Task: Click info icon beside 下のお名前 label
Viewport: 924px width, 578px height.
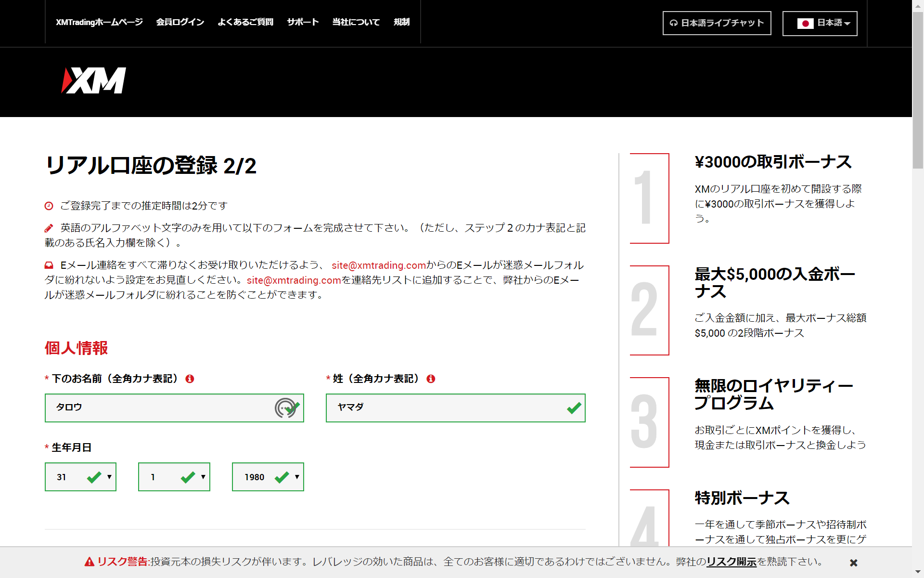Action: pos(190,379)
